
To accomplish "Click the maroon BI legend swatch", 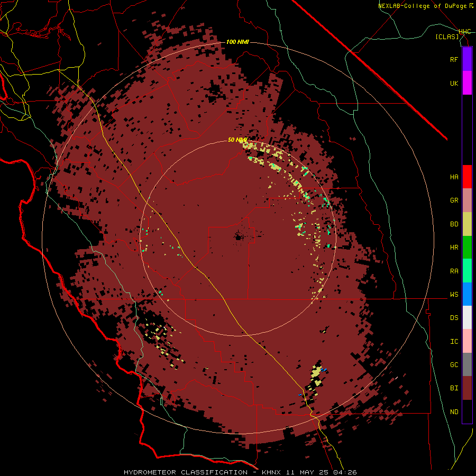I will (467, 388).
